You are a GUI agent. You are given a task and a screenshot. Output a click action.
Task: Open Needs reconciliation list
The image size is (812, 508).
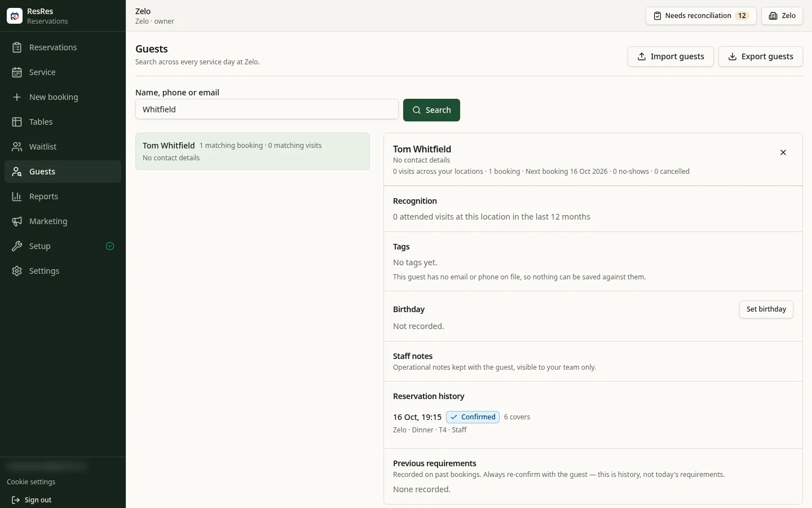tap(701, 16)
